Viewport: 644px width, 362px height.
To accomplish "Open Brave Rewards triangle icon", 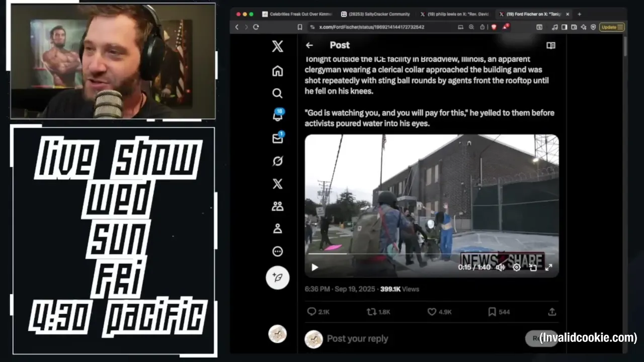I will (x=506, y=26).
